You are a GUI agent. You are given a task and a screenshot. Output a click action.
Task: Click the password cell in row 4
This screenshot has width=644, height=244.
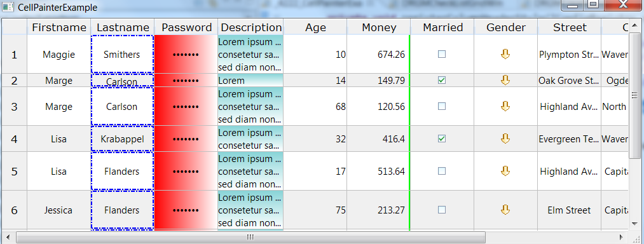click(x=186, y=139)
